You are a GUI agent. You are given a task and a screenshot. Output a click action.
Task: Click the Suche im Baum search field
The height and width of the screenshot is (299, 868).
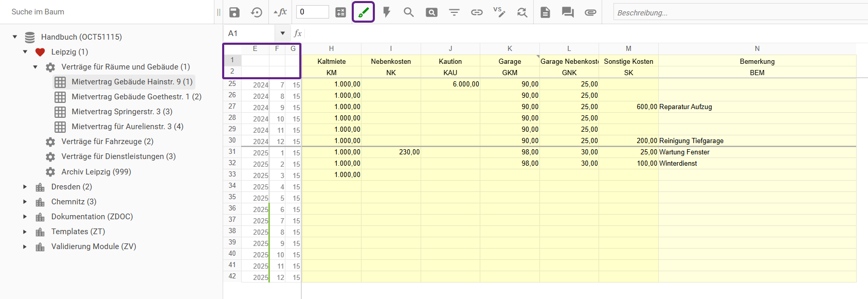coord(103,12)
